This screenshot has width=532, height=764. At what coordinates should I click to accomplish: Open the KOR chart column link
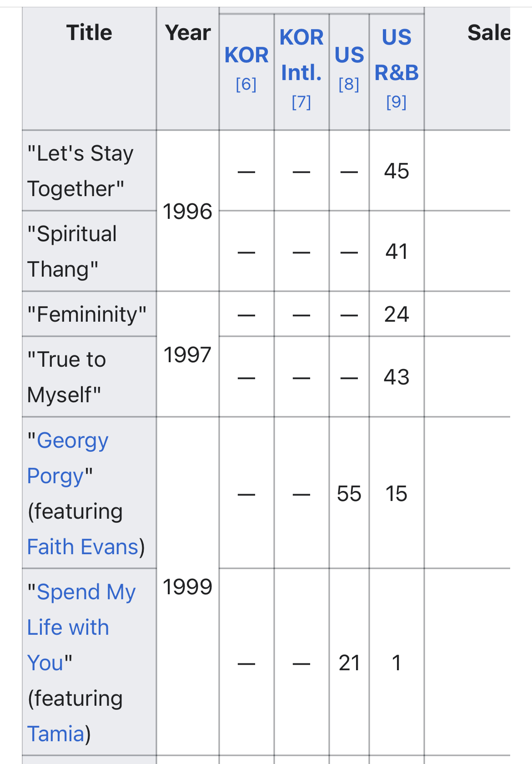tap(246, 56)
